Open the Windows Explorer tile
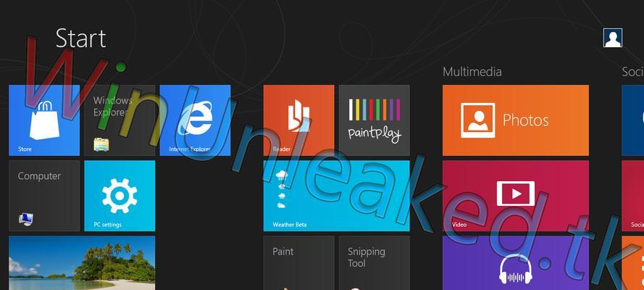 pyautogui.click(x=120, y=120)
